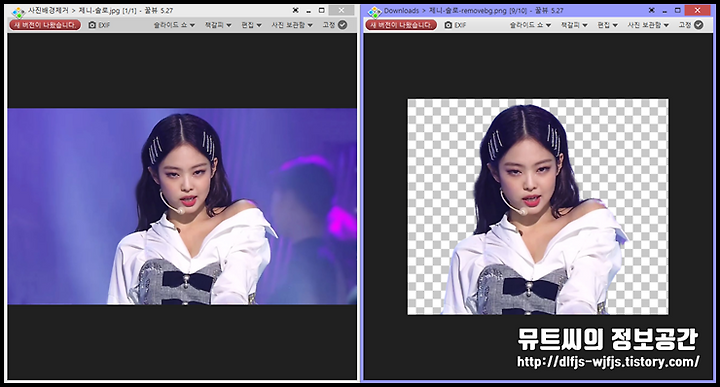The width and height of the screenshot is (720, 387).
Task: Open 편집 menu in right window
Action: pyautogui.click(x=607, y=25)
